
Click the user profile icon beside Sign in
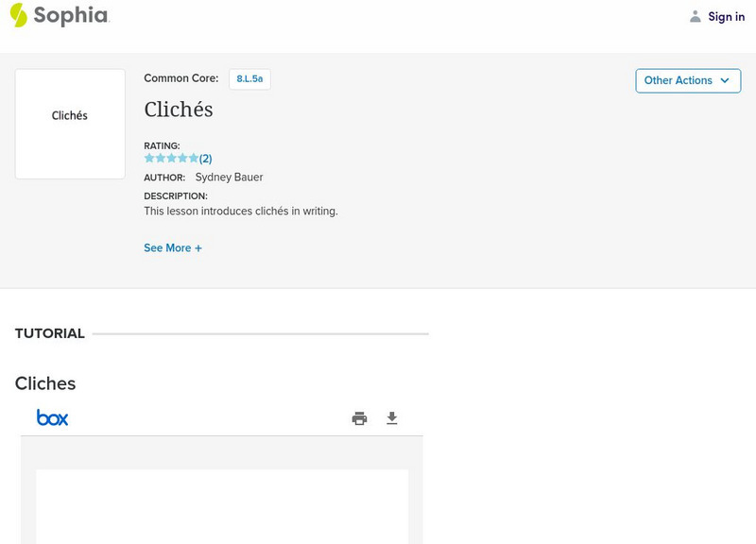(696, 17)
